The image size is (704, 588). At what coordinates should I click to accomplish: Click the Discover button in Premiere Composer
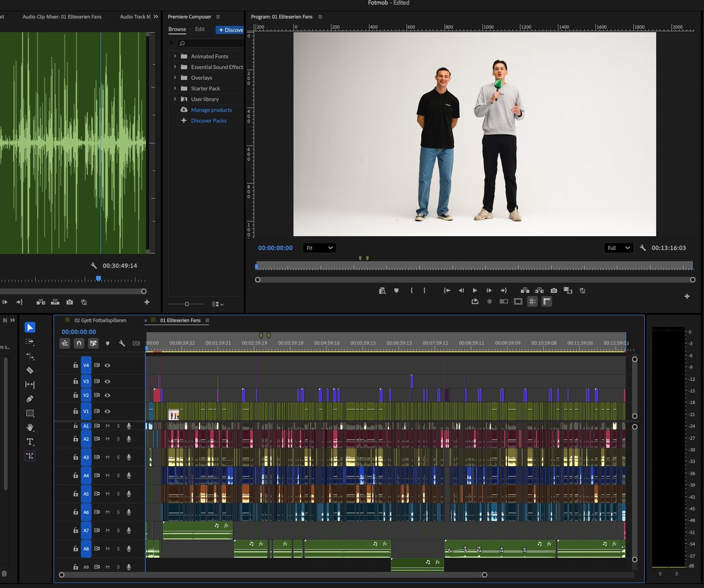pos(230,30)
